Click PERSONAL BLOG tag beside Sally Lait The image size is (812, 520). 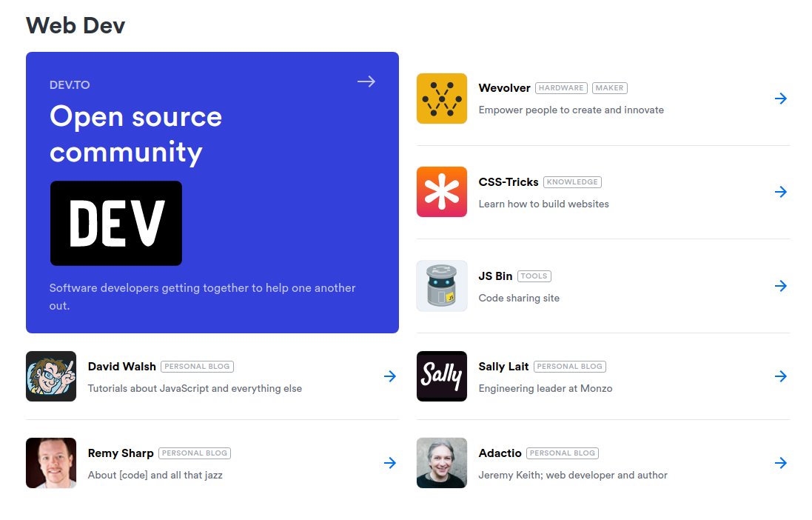pyautogui.click(x=570, y=367)
